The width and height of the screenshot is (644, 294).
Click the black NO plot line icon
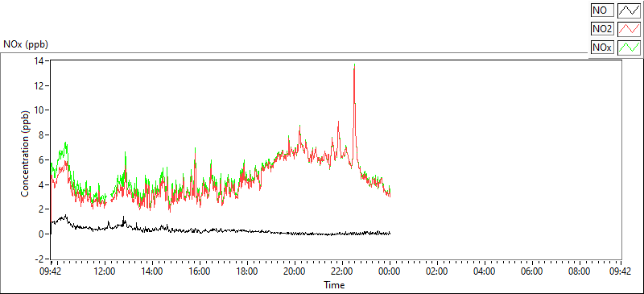pos(630,10)
